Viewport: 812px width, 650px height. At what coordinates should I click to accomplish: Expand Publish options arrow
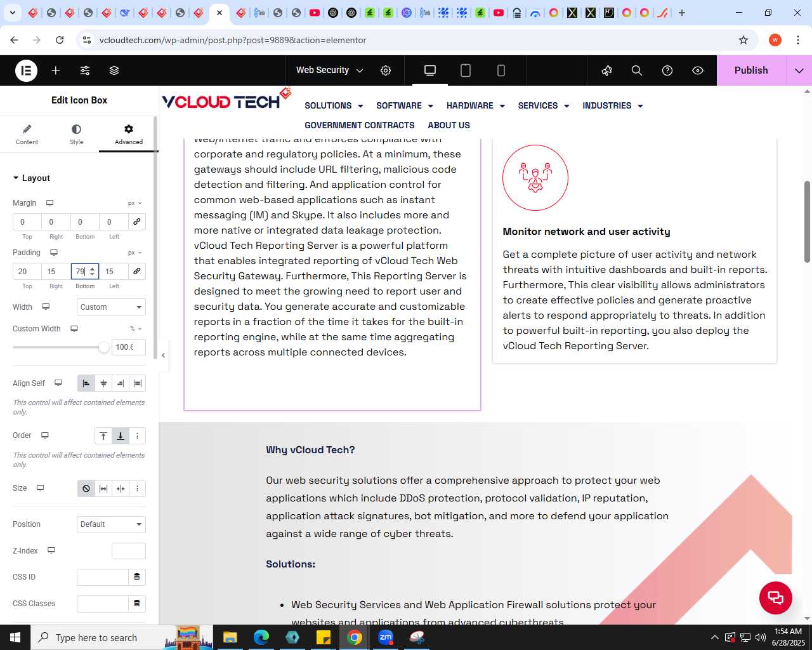(799, 70)
